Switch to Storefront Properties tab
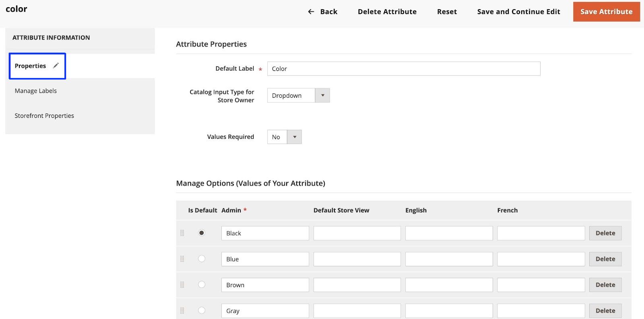Screen dimensions: 644x319 pos(44,116)
